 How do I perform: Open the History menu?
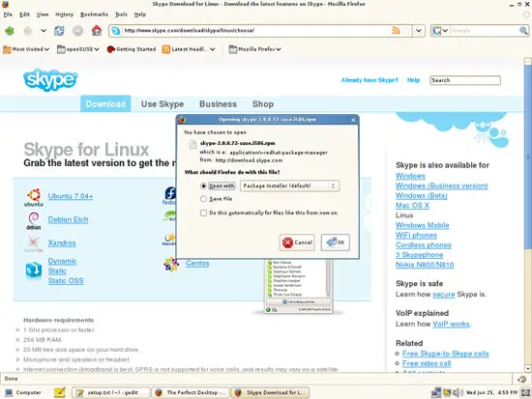tap(64, 14)
